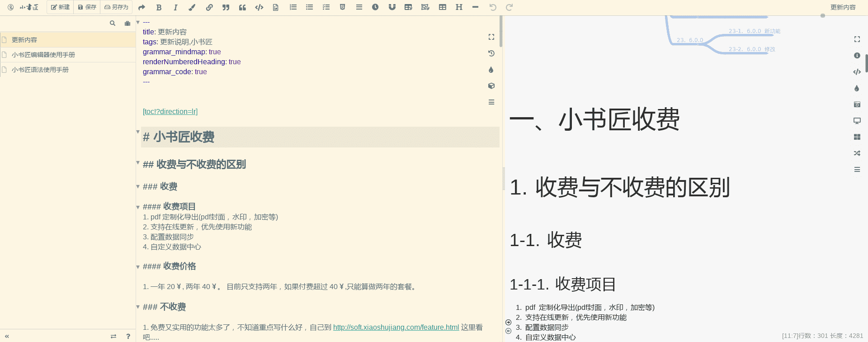Viewport: 868px width, 342px height.
Task: Click the HTML5 shield icon
Action: click(343, 7)
